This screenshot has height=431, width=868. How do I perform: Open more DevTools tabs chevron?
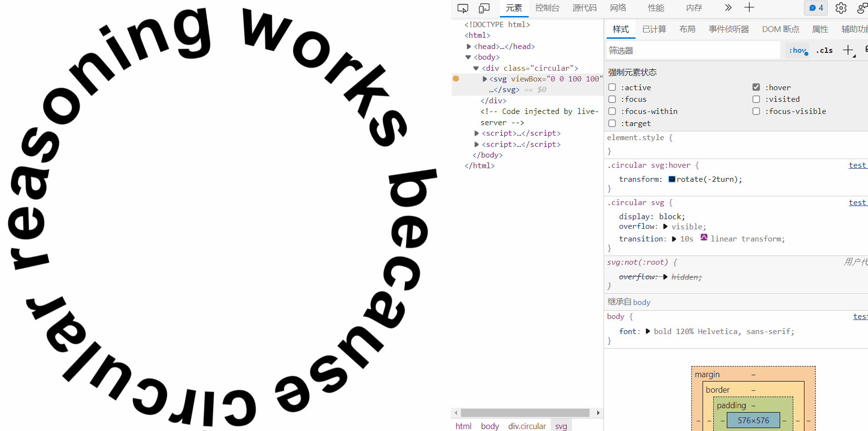click(728, 8)
